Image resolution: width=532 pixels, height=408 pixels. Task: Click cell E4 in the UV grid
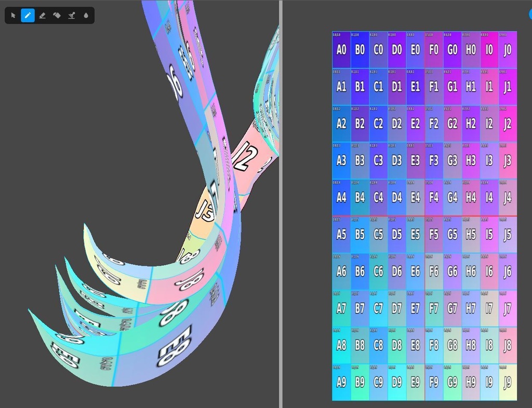pyautogui.click(x=415, y=198)
